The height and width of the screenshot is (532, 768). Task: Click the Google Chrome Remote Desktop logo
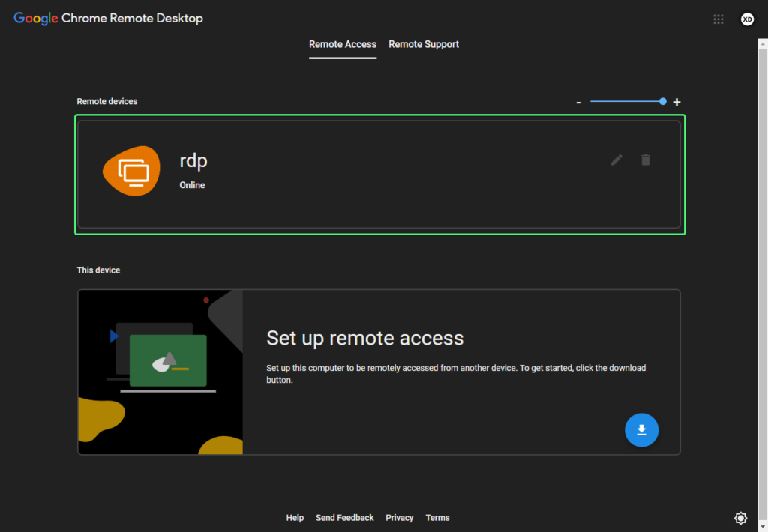pos(107,18)
